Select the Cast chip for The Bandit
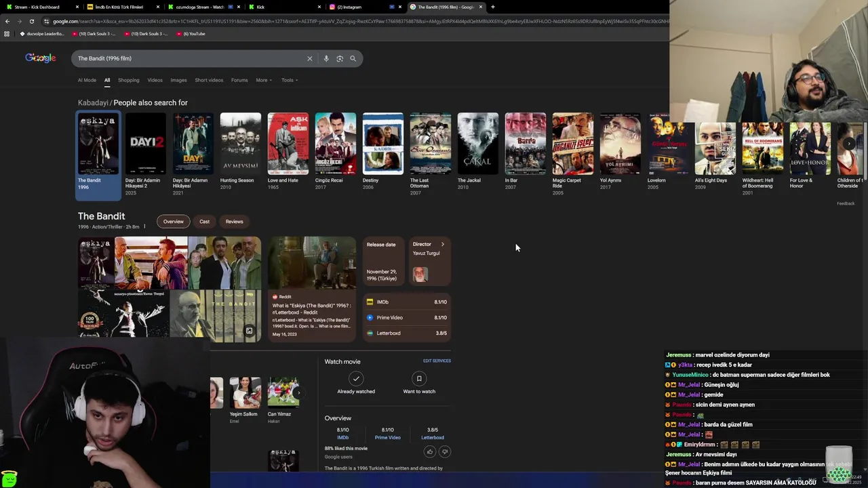 tap(204, 222)
